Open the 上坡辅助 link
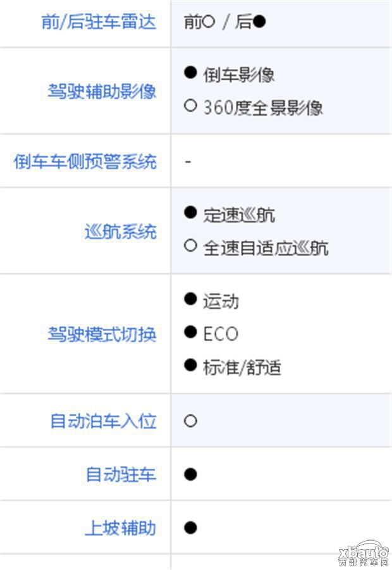Image resolution: width=392 pixels, height=570 pixels. click(x=121, y=528)
